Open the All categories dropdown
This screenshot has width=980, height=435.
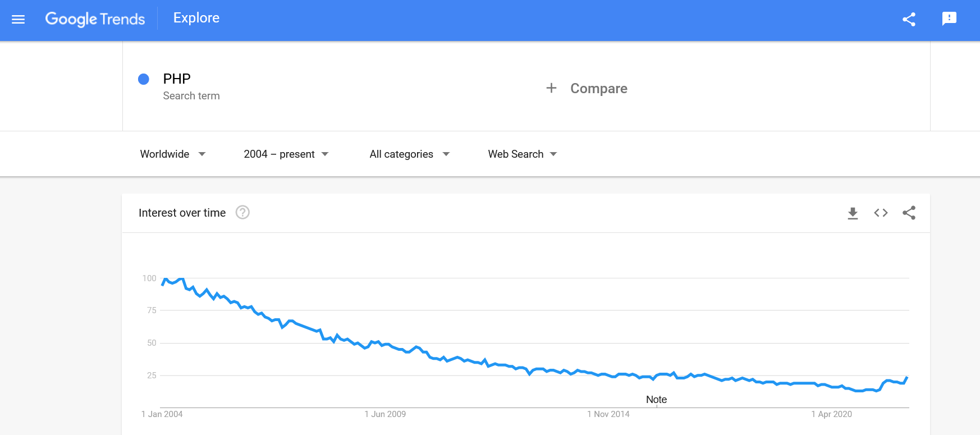410,154
